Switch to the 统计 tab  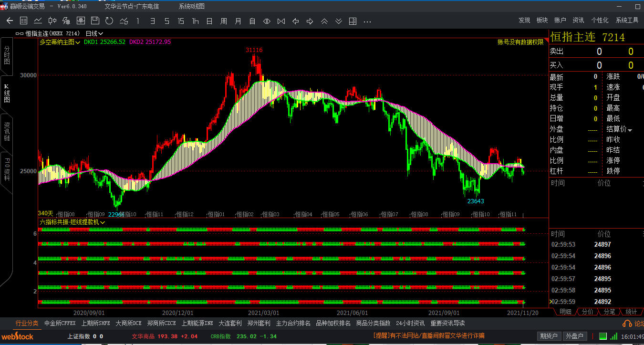[x=631, y=312]
